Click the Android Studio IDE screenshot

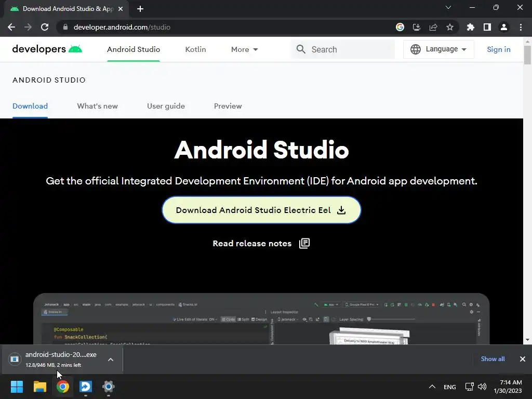point(261,319)
